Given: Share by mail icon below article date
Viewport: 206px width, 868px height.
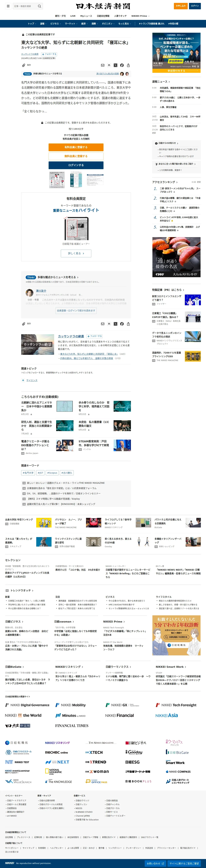Looking at the screenshot, I should (103, 65).
